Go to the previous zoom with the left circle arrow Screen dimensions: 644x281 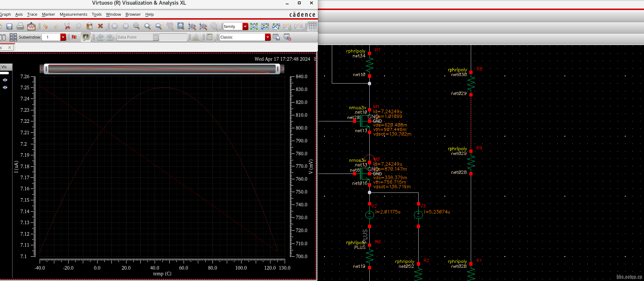pos(115,26)
